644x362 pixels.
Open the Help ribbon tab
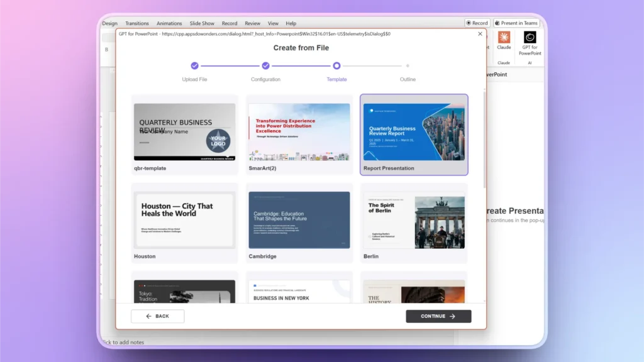click(291, 23)
